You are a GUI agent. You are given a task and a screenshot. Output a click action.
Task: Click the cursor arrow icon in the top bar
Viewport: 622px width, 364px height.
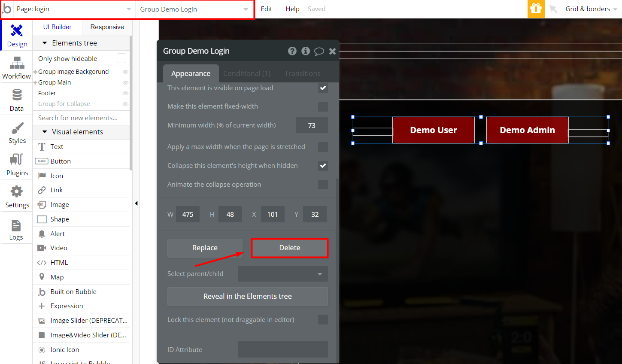[553, 9]
